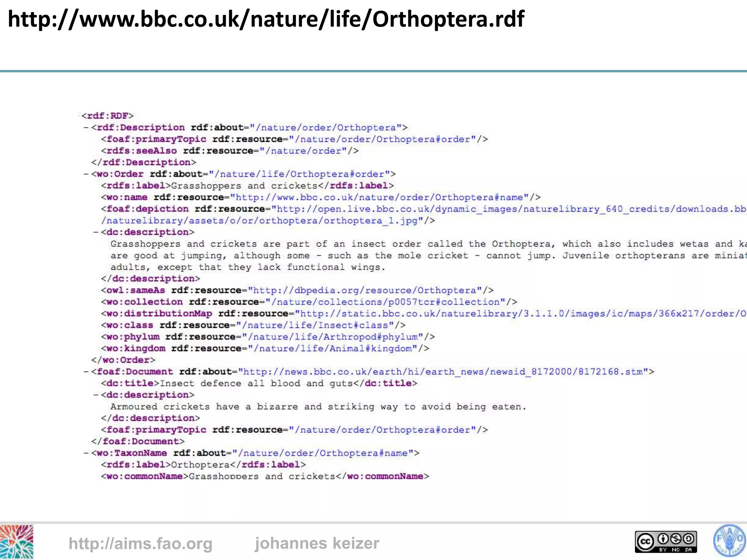
Task: Click the rdf:RDF root tag
Action: click(108, 116)
